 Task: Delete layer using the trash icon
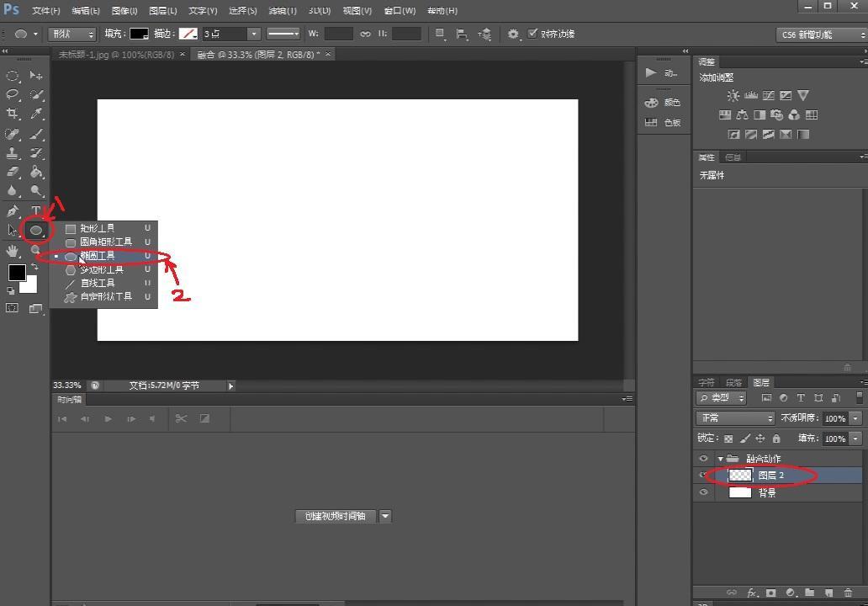[x=848, y=593]
